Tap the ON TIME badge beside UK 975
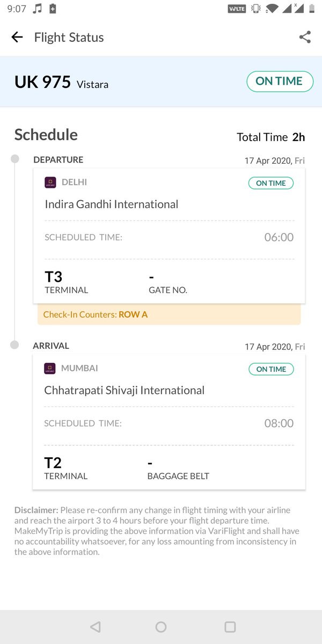 coord(280,82)
